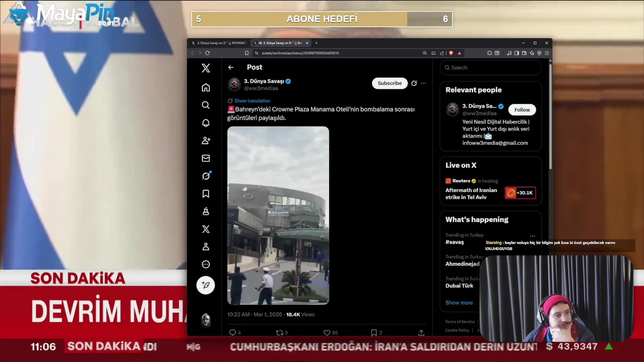The image size is (644, 362).
Task: Reload the page in browser toolbar
Action: pos(207,53)
